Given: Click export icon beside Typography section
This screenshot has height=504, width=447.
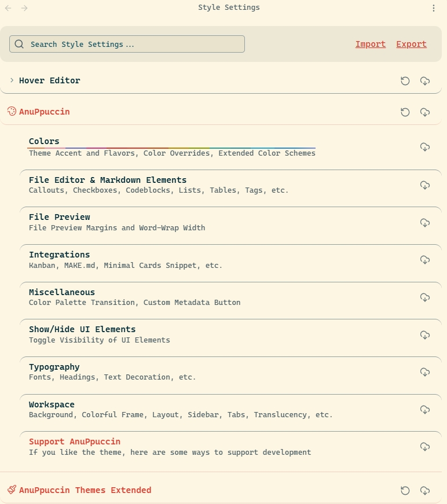Looking at the screenshot, I should [x=425, y=372].
